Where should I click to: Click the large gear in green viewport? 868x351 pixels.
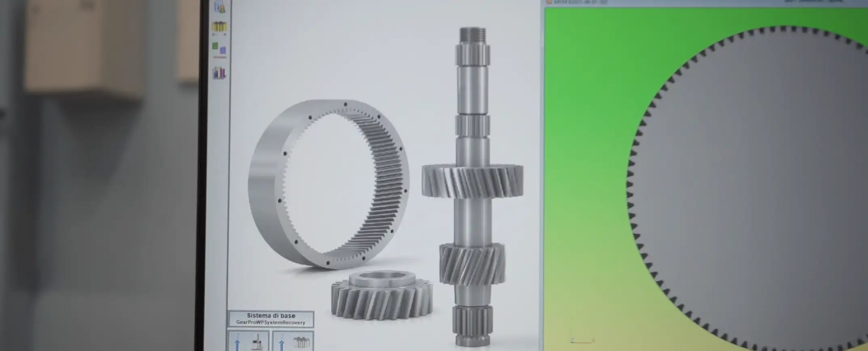[748, 188]
